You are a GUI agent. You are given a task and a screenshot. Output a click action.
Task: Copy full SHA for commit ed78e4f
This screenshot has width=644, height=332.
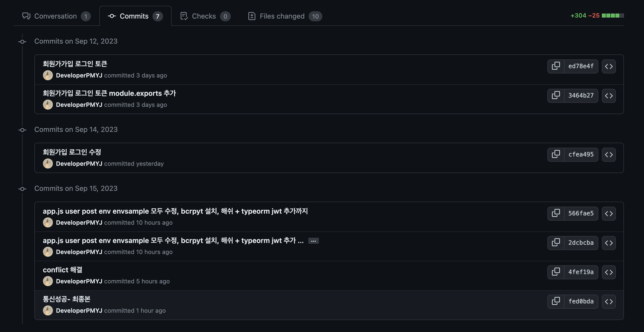tap(556, 66)
